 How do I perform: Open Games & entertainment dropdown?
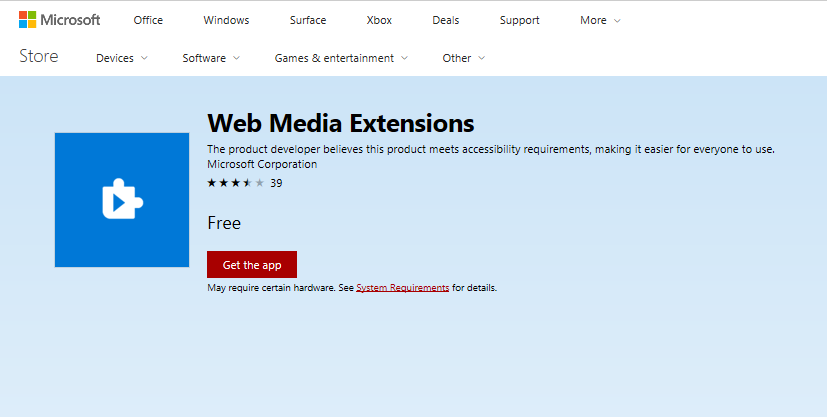(x=341, y=58)
